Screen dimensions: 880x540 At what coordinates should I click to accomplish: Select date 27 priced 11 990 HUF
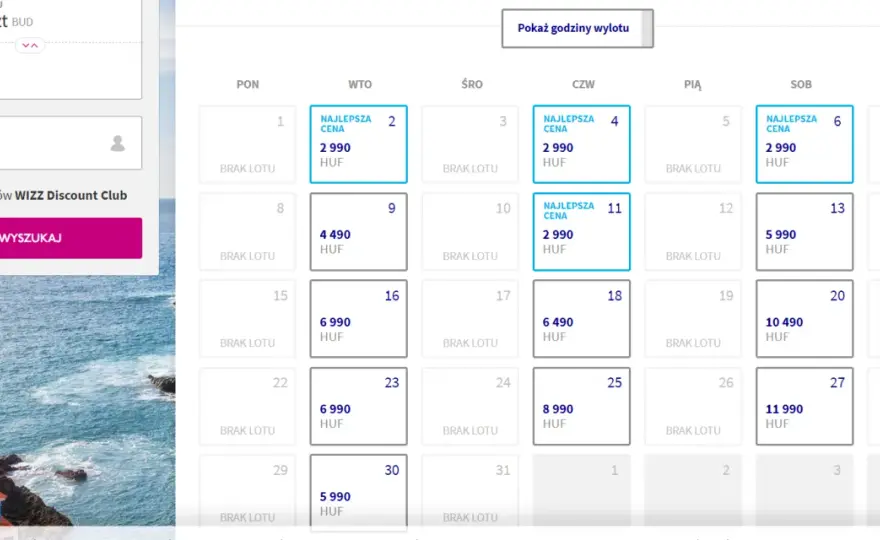click(x=804, y=406)
